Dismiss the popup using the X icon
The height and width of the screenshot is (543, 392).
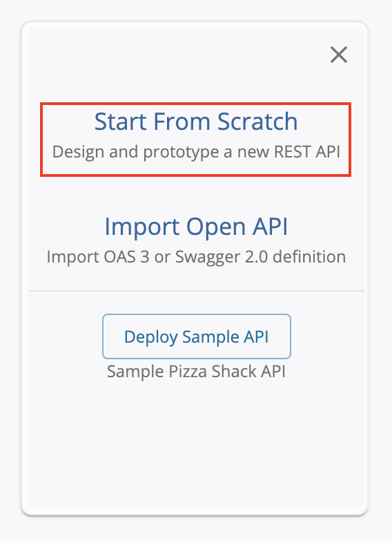[x=339, y=55]
